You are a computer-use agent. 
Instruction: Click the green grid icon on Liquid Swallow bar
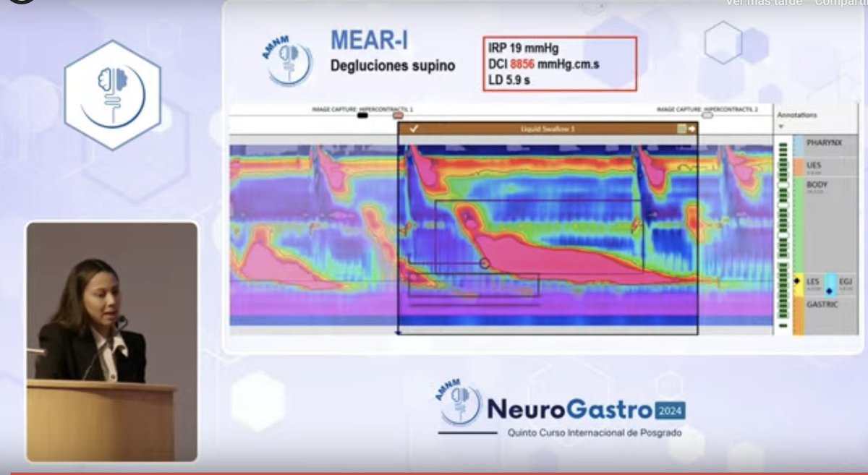681,129
